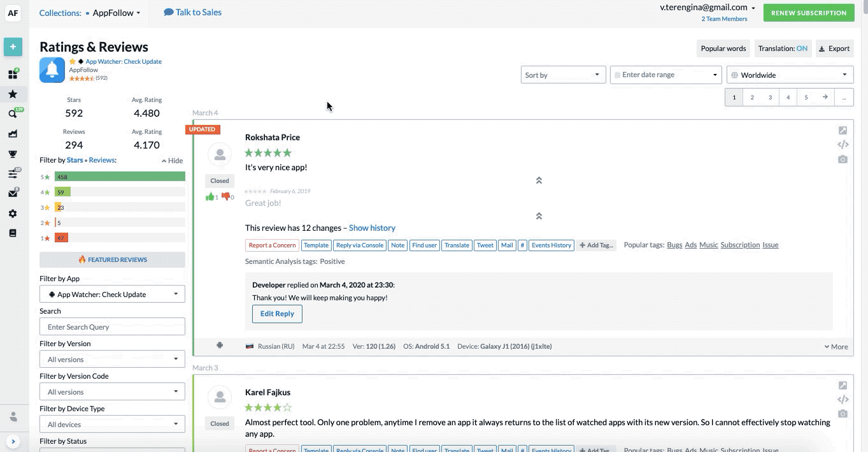This screenshot has width=868, height=452.
Task: Expand sidebar with the arrow button
Action: pyautogui.click(x=13, y=441)
